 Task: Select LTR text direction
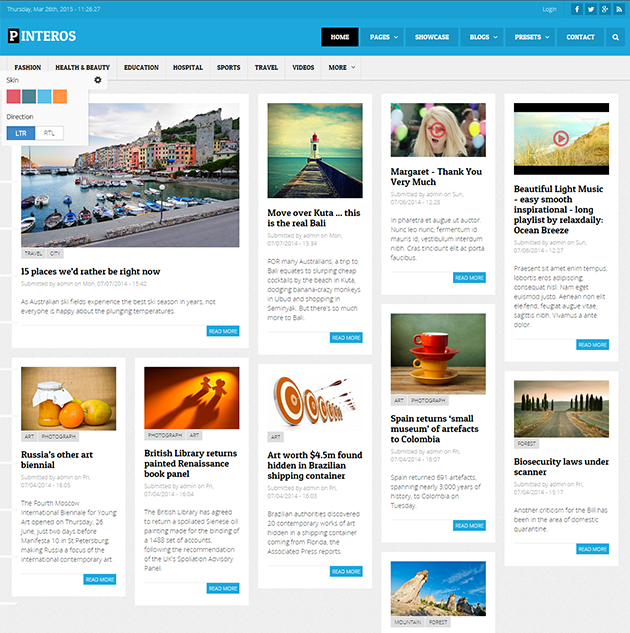pos(22,132)
